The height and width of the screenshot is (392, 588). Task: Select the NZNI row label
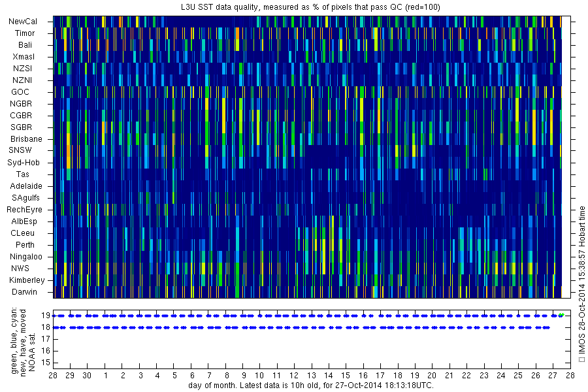coord(22,80)
